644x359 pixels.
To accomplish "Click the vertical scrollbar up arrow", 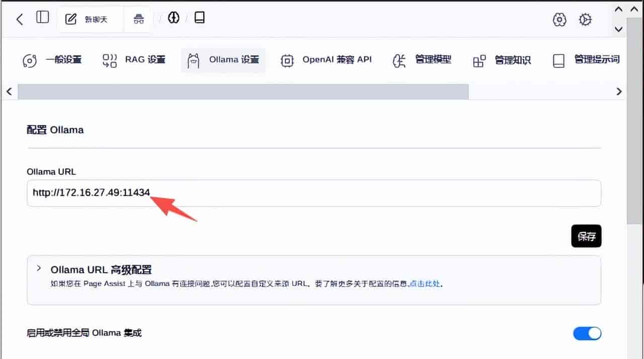I will tap(619, 10).
